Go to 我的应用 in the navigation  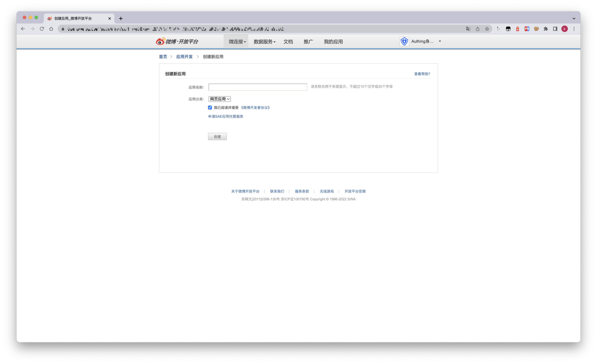[333, 42]
